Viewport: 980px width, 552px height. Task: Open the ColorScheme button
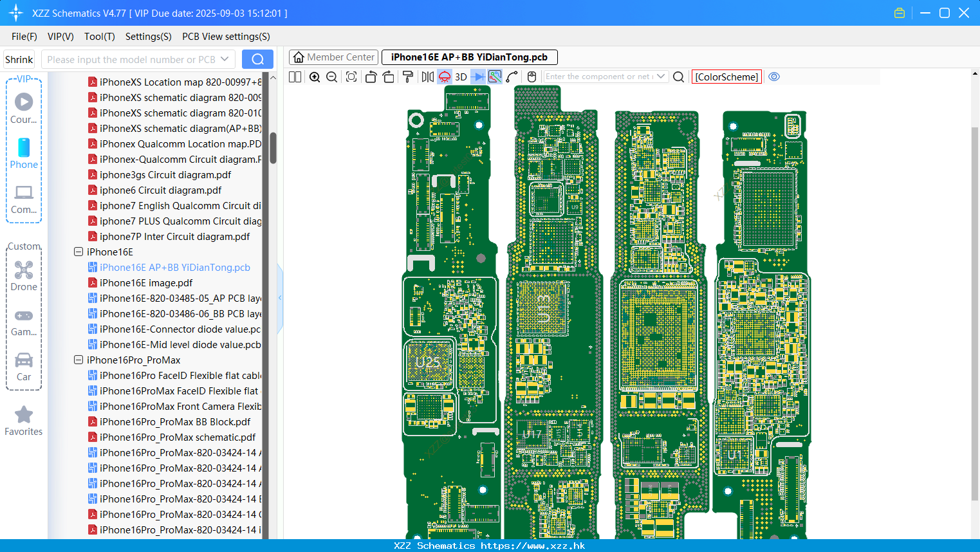pyautogui.click(x=726, y=77)
